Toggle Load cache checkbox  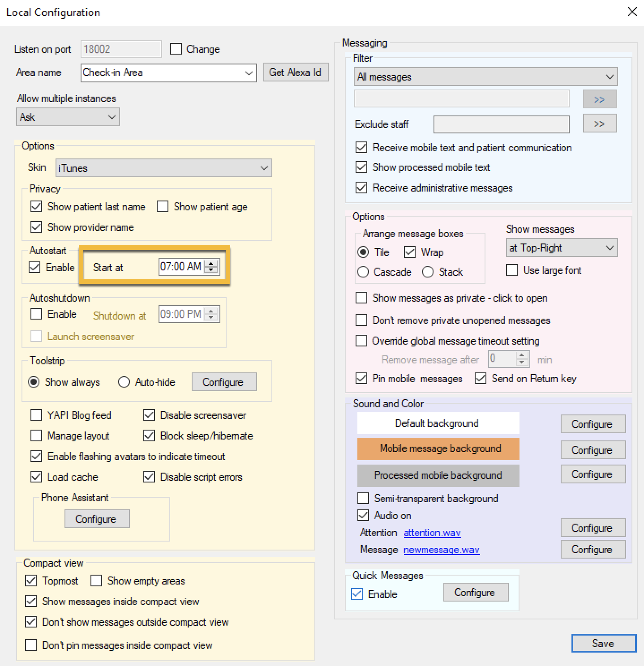pos(36,477)
